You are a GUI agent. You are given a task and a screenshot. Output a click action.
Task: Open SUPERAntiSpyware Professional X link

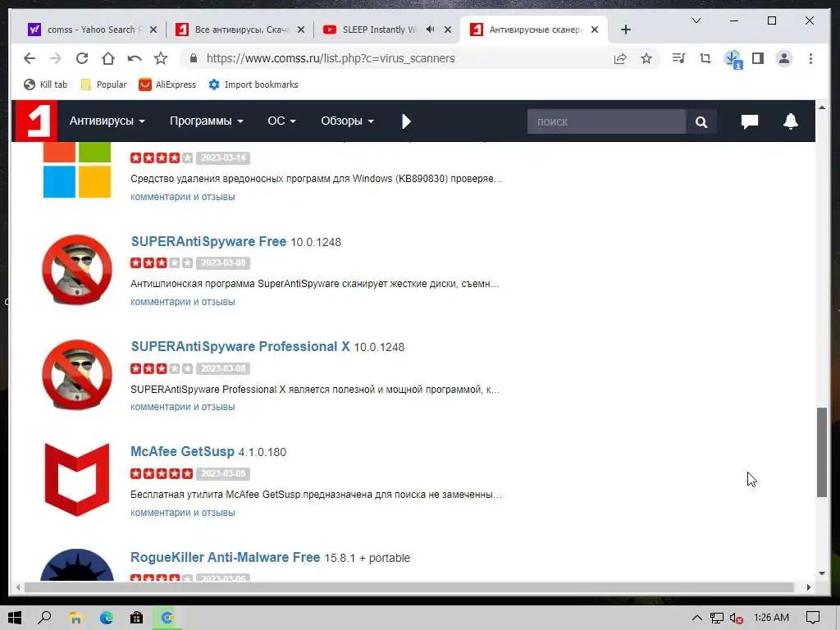[x=240, y=347]
